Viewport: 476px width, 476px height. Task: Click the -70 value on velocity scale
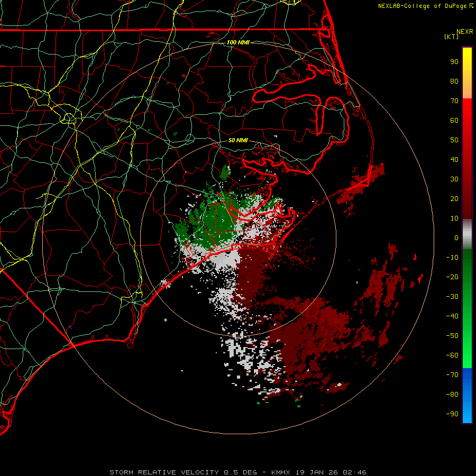coord(452,374)
